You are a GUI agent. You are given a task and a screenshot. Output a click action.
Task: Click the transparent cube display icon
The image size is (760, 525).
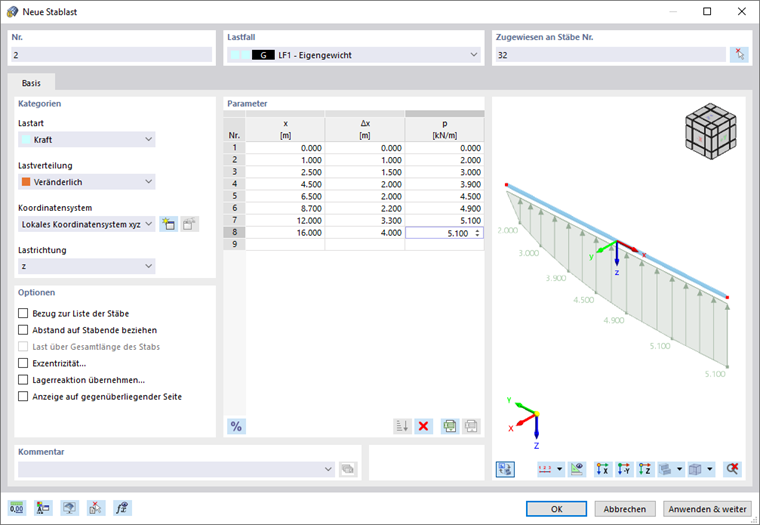[x=696, y=469]
